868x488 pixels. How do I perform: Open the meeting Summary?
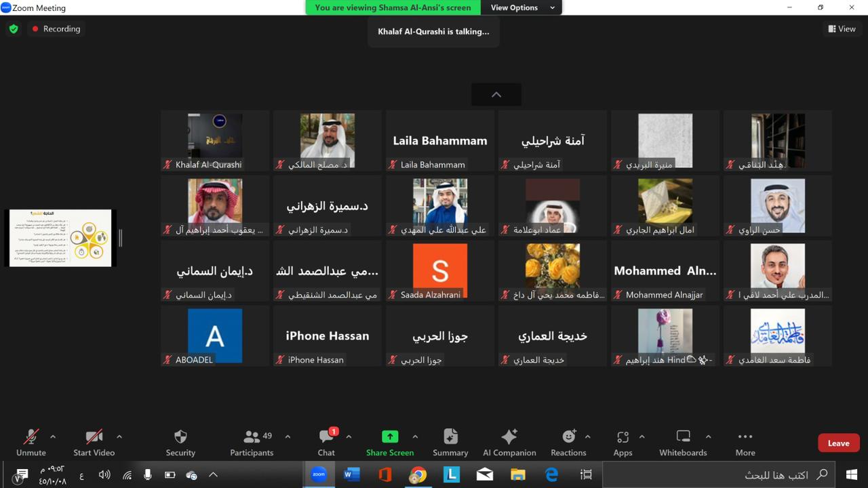tap(450, 443)
